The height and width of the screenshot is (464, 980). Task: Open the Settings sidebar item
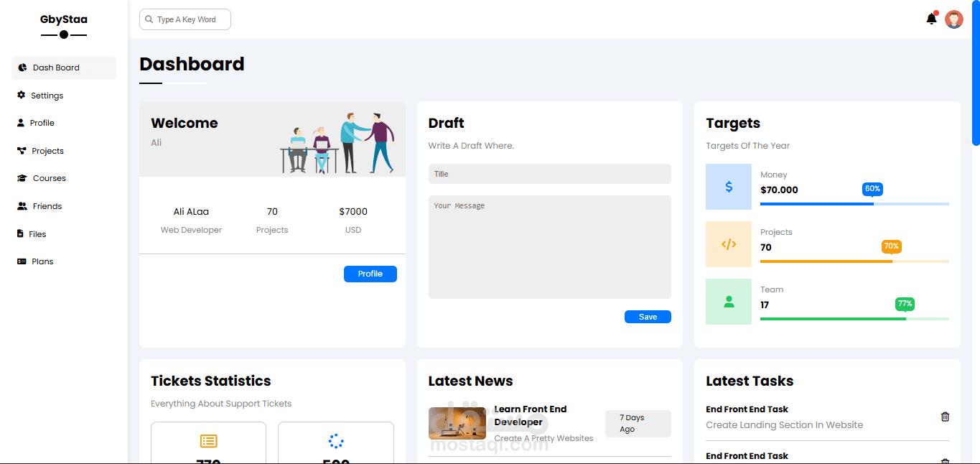[x=45, y=95]
